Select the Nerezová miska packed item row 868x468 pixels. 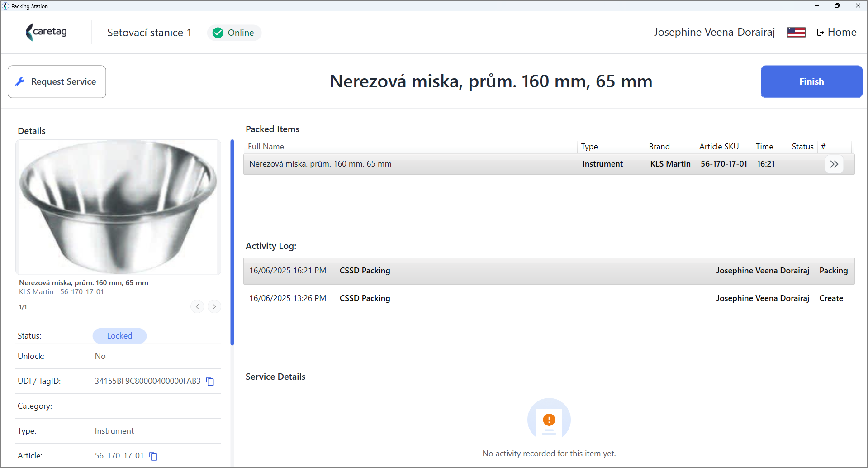coord(549,164)
